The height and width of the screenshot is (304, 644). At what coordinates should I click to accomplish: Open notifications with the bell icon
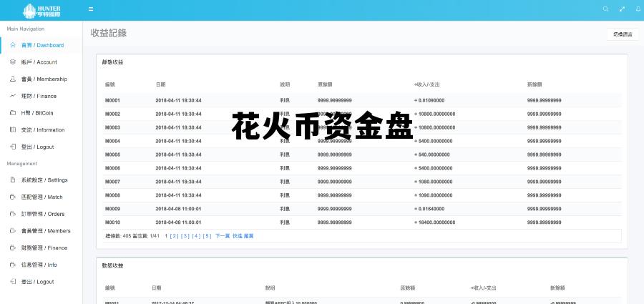tap(638, 9)
